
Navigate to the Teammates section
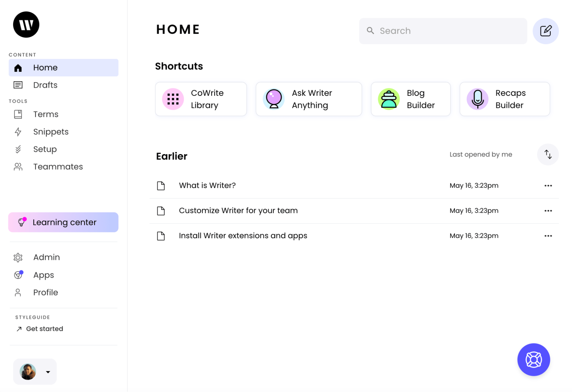[x=58, y=167]
